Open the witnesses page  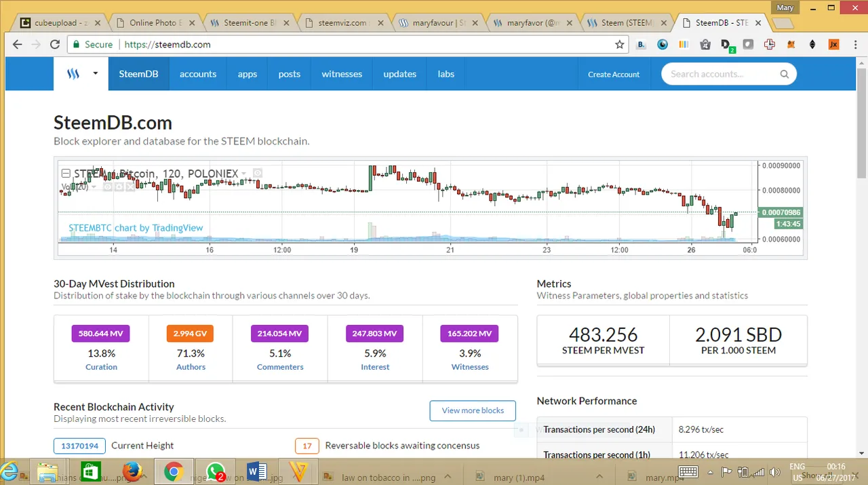tap(342, 74)
